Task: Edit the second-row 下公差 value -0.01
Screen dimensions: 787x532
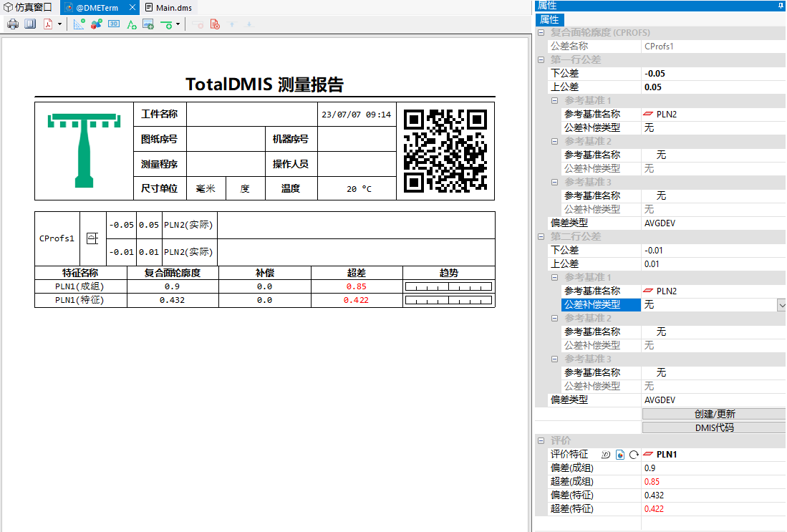Action: point(713,250)
